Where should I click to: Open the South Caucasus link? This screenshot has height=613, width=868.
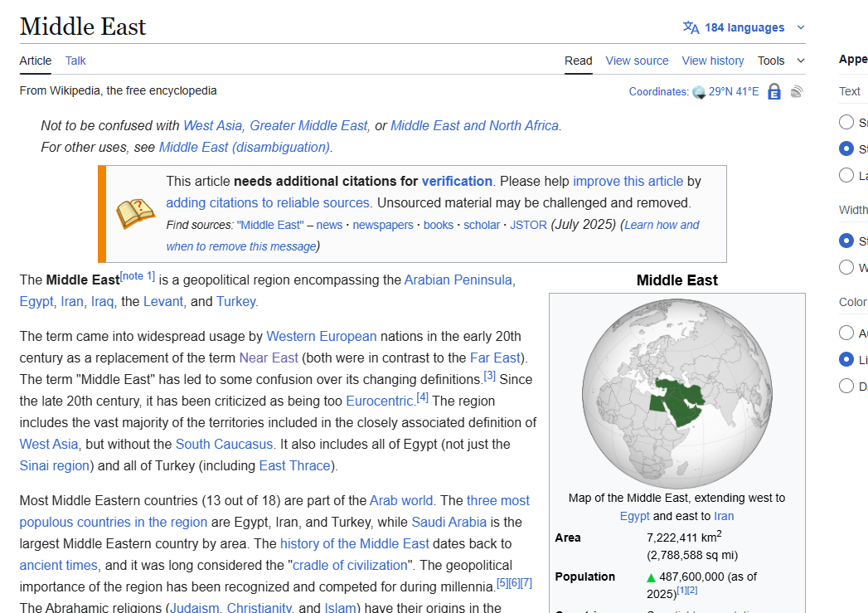[224, 444]
